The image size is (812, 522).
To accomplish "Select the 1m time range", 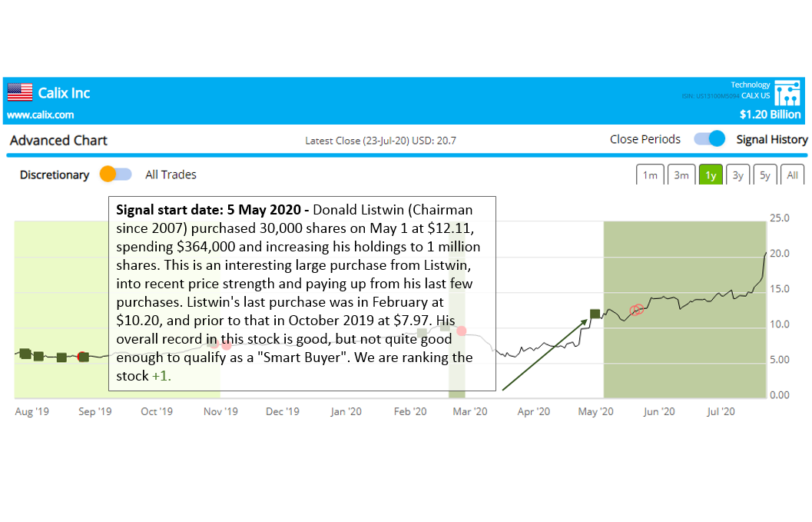I will (x=650, y=175).
